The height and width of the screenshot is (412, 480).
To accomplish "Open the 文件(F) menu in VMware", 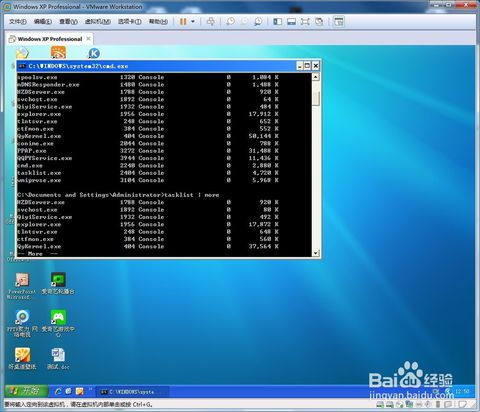I will tap(18, 22).
